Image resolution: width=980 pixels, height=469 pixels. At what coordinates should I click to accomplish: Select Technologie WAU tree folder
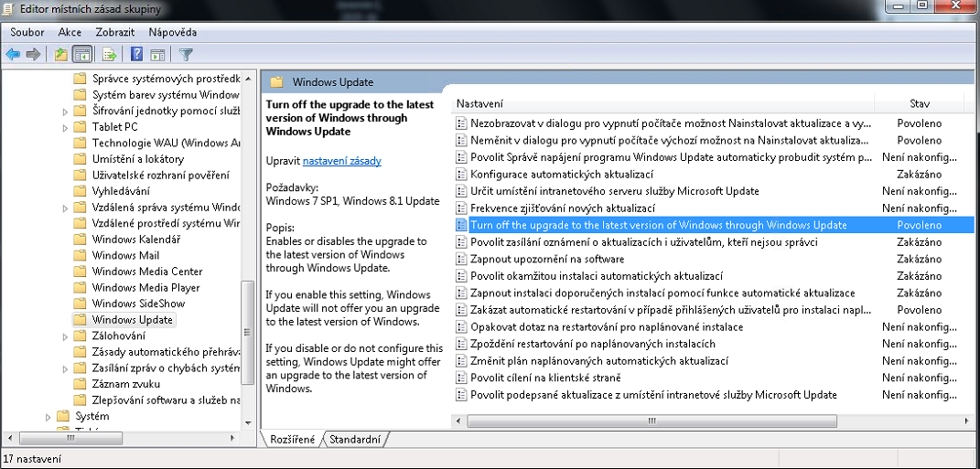pos(166,143)
